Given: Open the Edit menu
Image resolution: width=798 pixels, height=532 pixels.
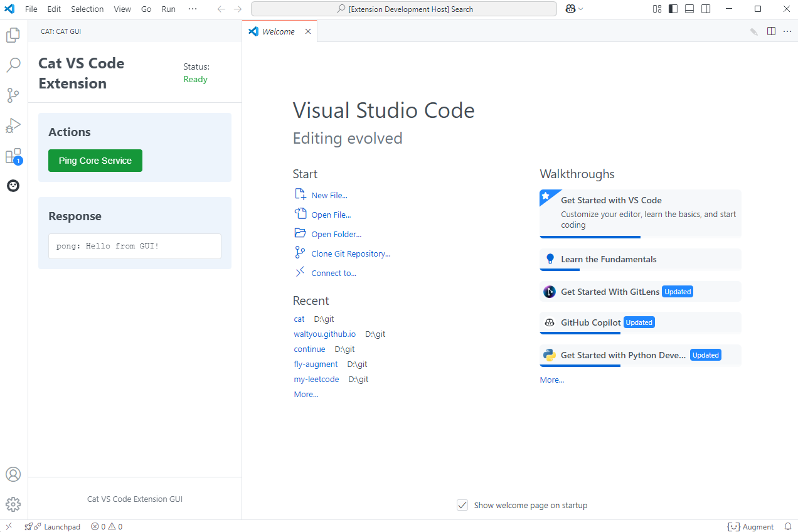Looking at the screenshot, I should coord(54,9).
